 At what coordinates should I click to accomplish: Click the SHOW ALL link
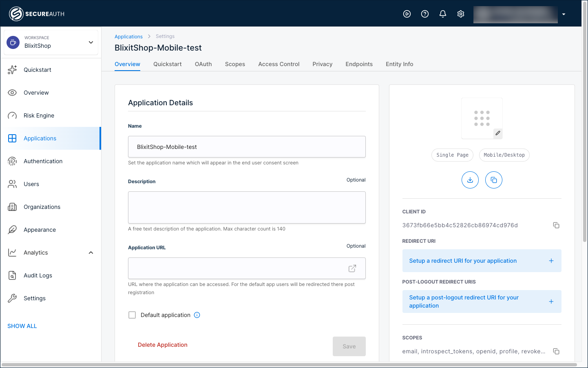click(22, 326)
